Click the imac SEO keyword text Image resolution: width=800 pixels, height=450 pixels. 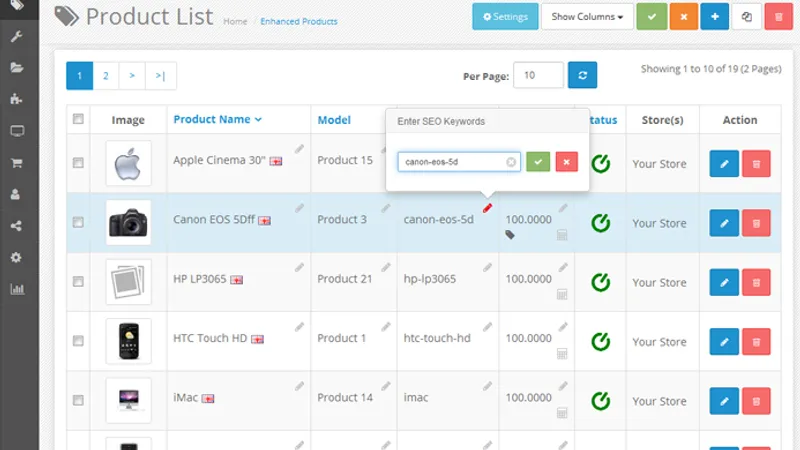pyautogui.click(x=416, y=397)
